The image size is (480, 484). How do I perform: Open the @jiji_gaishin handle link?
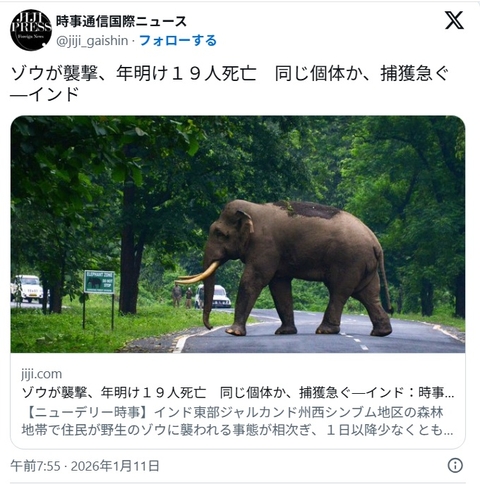[x=92, y=41]
